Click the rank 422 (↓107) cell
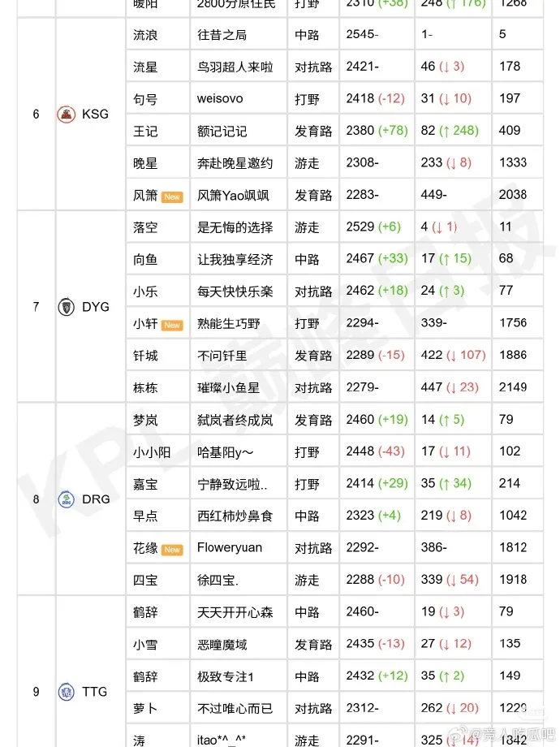Screen dimensions: 560x747 [x=453, y=355]
